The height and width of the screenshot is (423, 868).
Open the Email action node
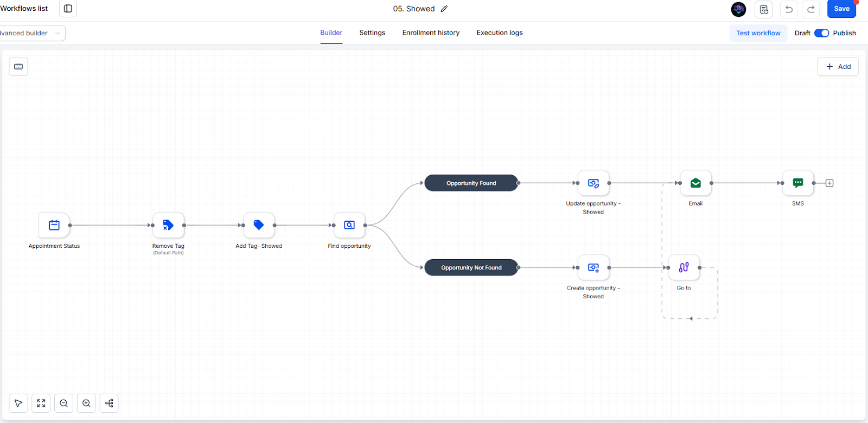point(695,183)
